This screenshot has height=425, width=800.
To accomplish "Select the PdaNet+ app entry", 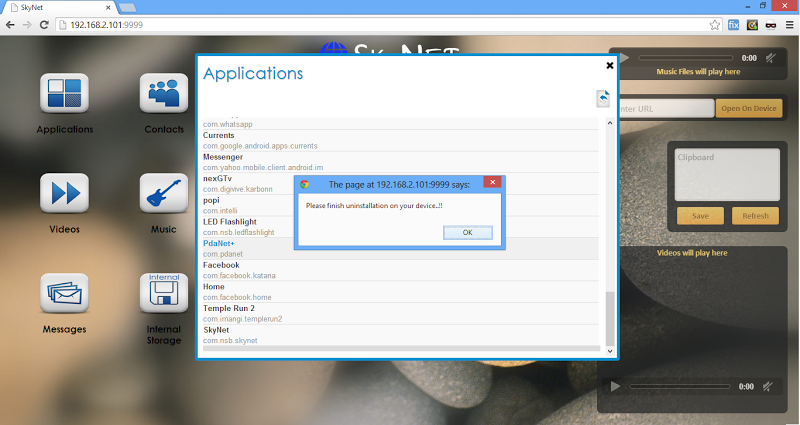I will click(401, 248).
